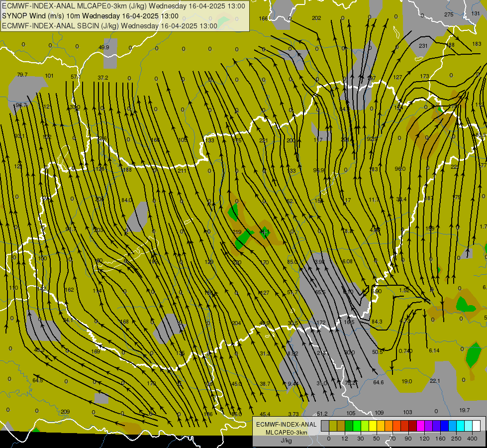Click the map value 0.740
The height and width of the screenshot is (448, 487).
coord(405,351)
